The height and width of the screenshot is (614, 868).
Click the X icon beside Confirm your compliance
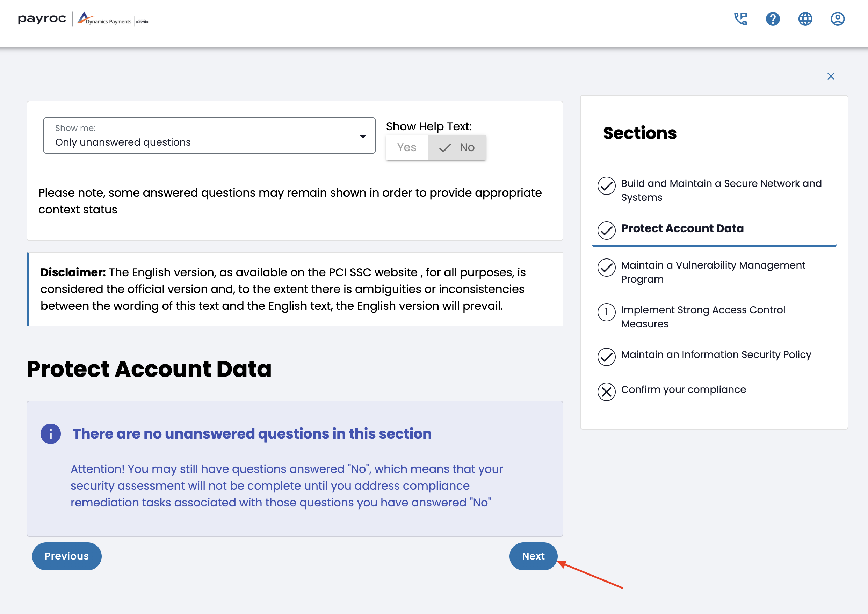click(x=606, y=392)
